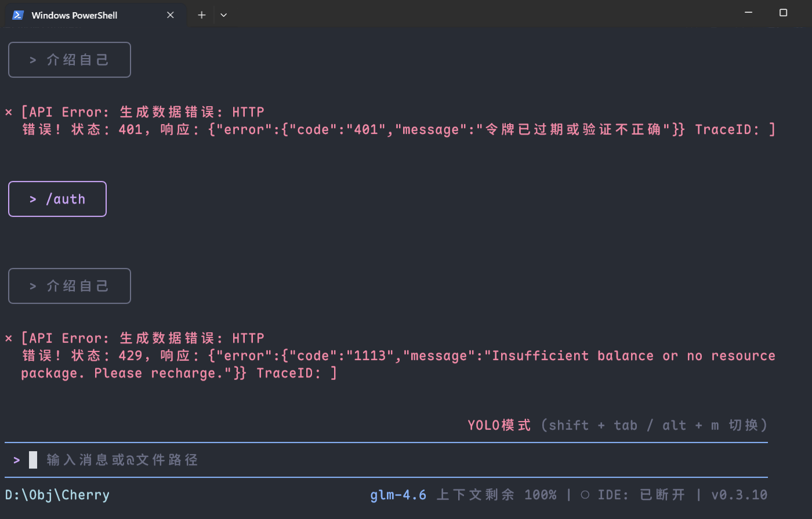This screenshot has height=519, width=812.
Task: Click the IDE status circle indicator
Action: pyautogui.click(x=585, y=495)
